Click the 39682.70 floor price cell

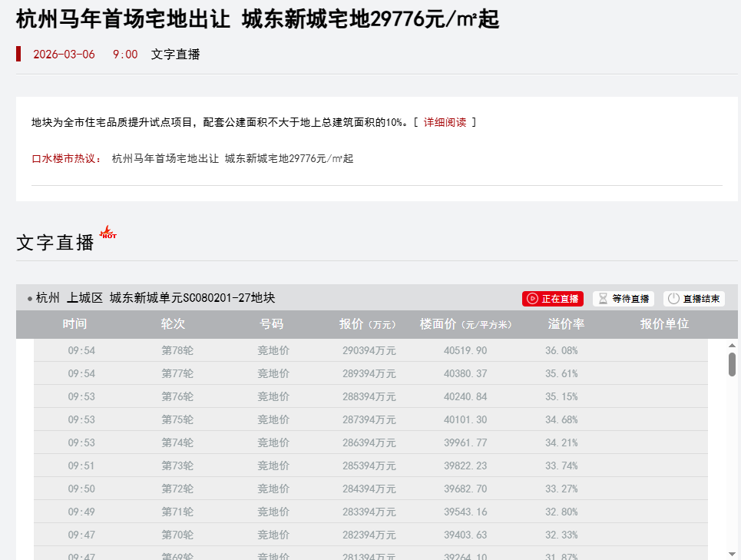point(465,489)
